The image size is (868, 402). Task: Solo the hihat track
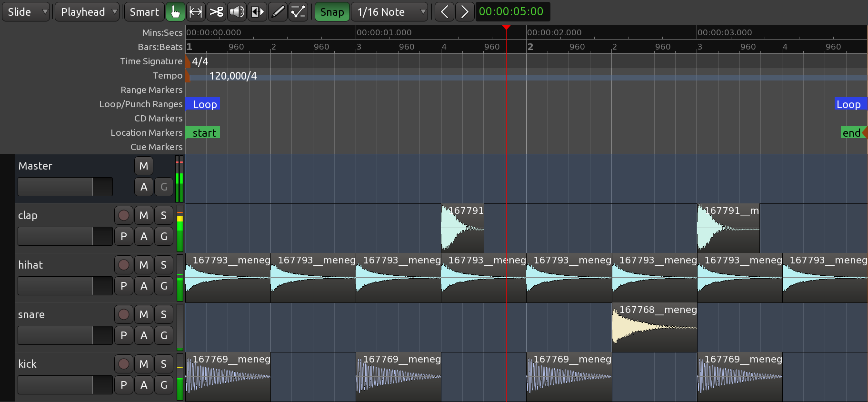[164, 265]
